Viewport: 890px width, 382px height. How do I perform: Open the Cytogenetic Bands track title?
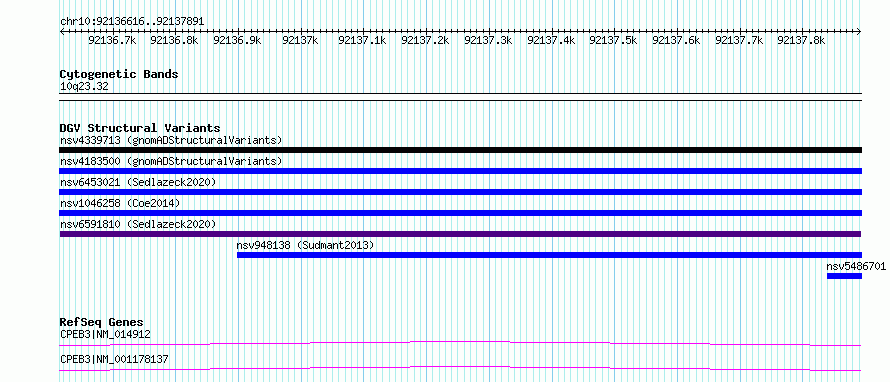click(x=119, y=74)
